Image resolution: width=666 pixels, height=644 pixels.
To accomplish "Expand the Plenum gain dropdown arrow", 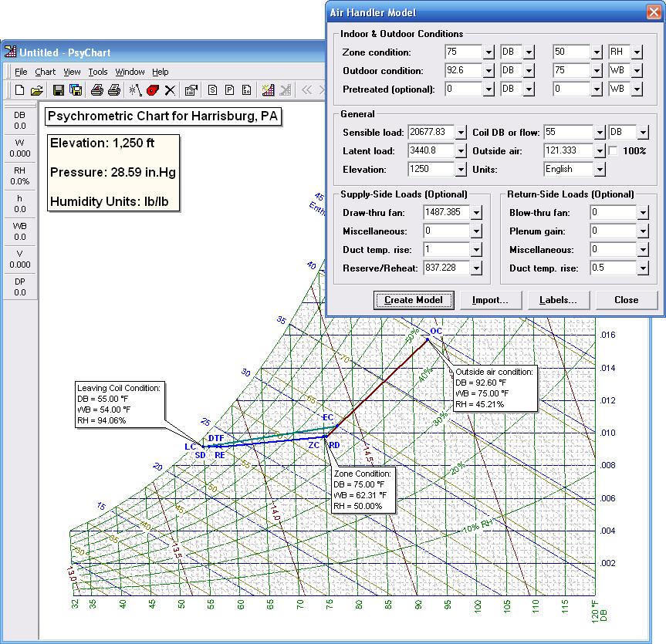I will [643, 231].
